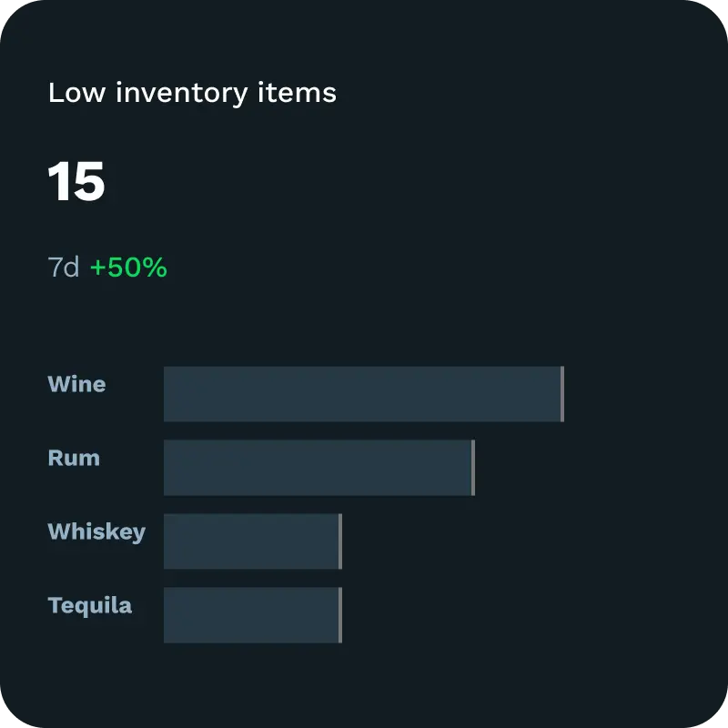Image resolution: width=728 pixels, height=728 pixels.
Task: Click the end marker of the Whiskey bar
Action: (340, 541)
